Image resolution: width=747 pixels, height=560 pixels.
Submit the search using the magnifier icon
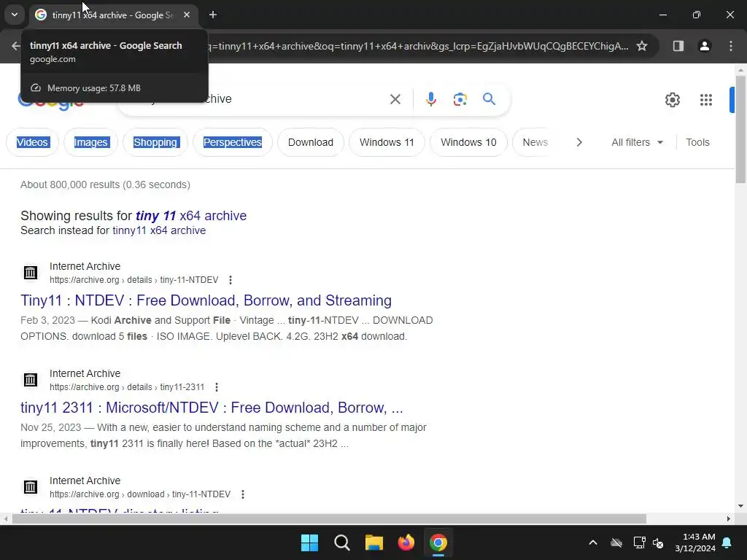point(489,99)
